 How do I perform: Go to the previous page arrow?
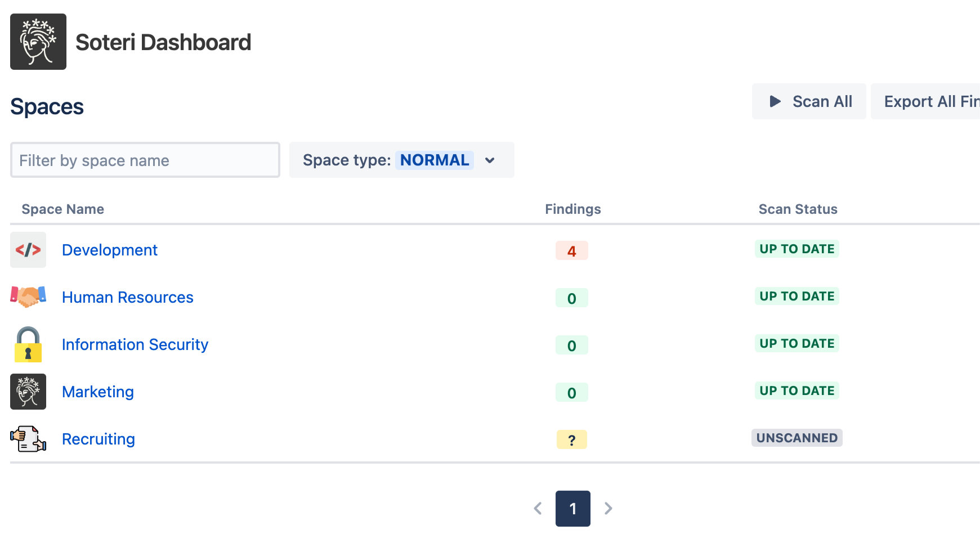(x=538, y=509)
